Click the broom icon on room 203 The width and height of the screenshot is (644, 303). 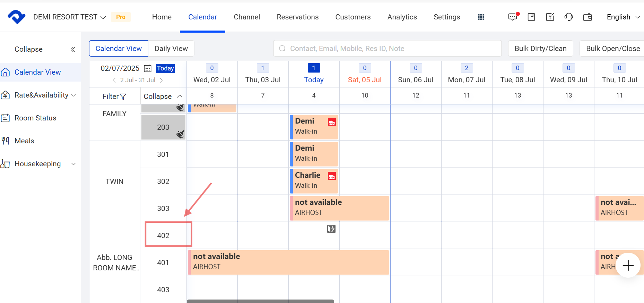(180, 134)
